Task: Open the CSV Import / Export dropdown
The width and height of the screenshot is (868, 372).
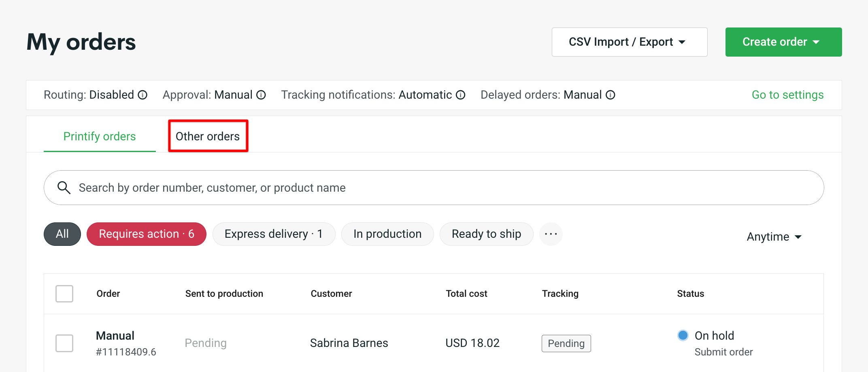Action: tap(629, 42)
